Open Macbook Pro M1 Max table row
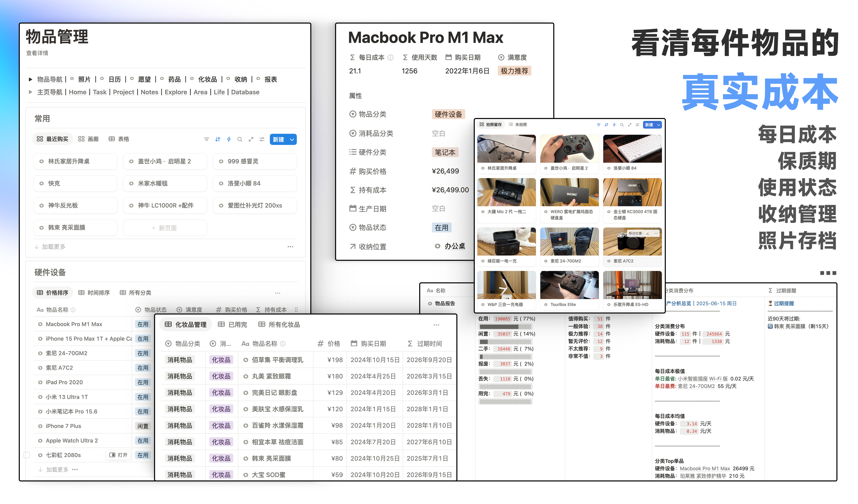The image size is (858, 504). (74, 325)
